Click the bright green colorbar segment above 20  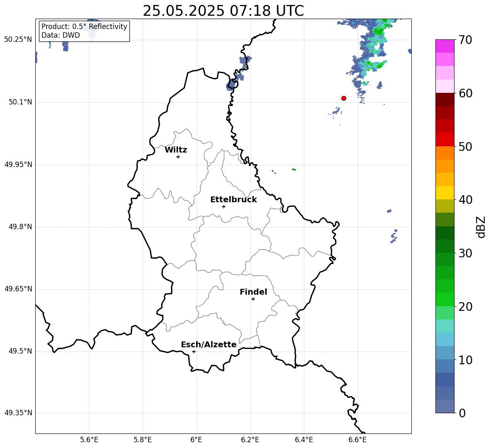pos(445,299)
